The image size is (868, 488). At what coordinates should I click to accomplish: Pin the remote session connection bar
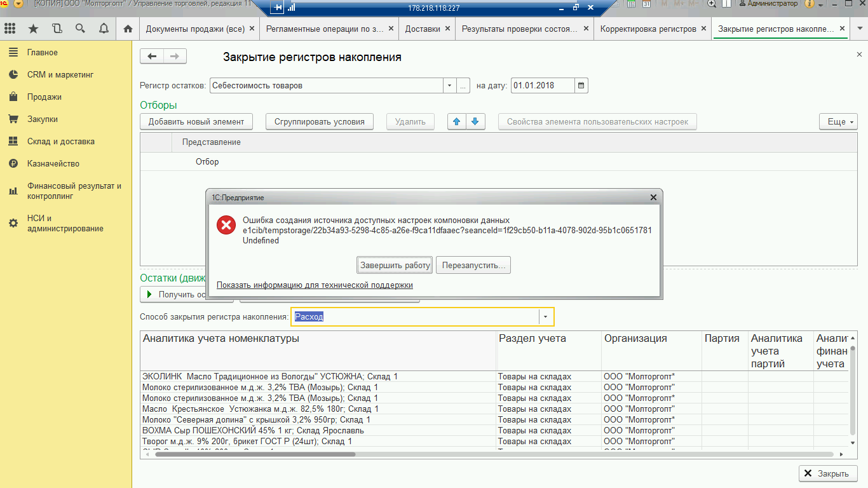(278, 8)
